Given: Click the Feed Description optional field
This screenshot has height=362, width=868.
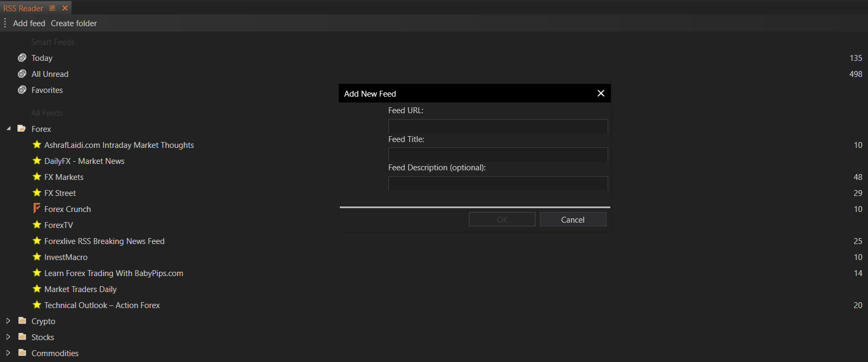Looking at the screenshot, I should click(498, 183).
